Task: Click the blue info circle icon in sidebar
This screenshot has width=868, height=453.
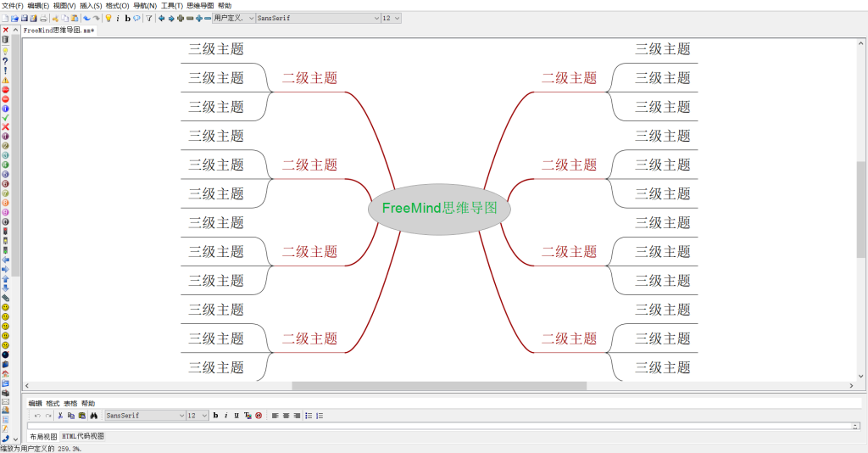Action: 6,109
